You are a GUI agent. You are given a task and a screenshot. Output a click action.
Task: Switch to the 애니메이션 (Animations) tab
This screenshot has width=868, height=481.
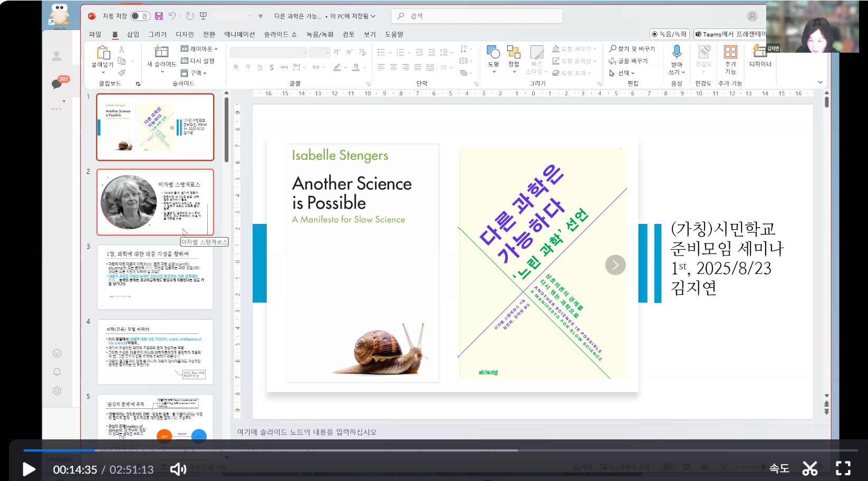tap(239, 34)
